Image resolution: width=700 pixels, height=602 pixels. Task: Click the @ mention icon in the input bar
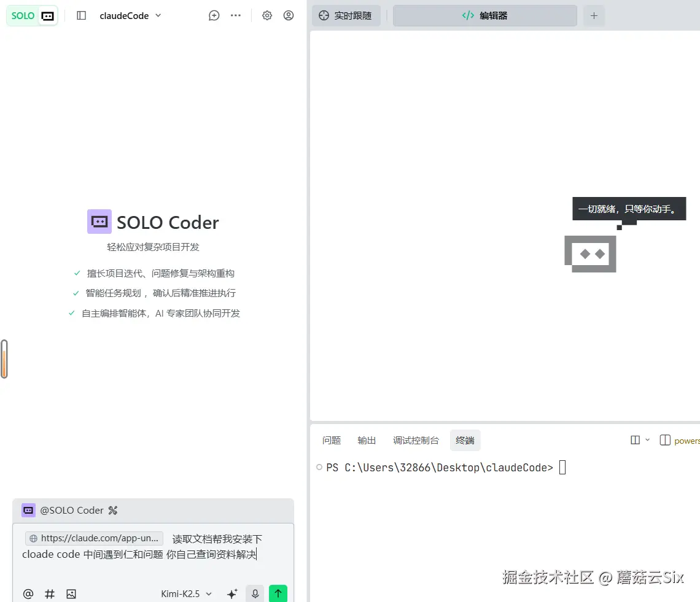(x=28, y=593)
